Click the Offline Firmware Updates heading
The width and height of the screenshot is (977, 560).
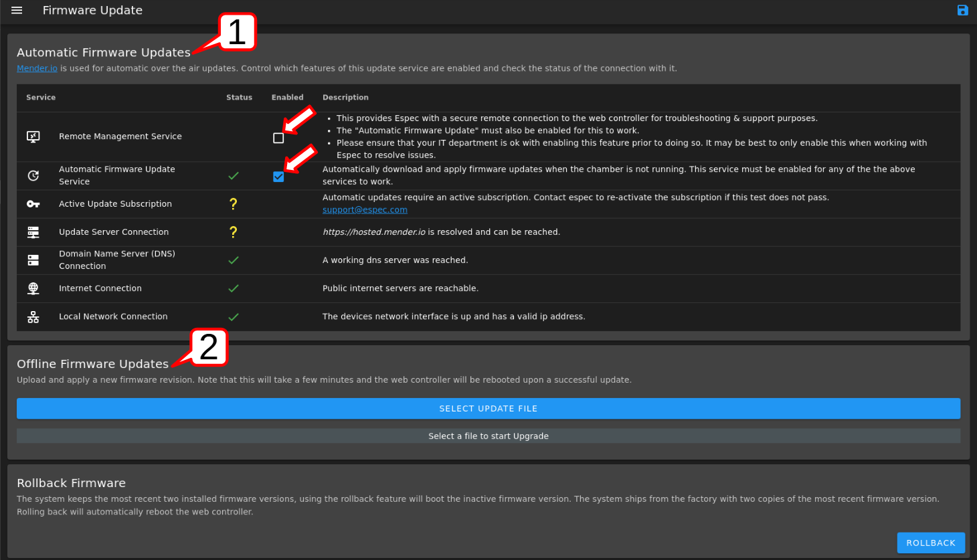tap(92, 364)
